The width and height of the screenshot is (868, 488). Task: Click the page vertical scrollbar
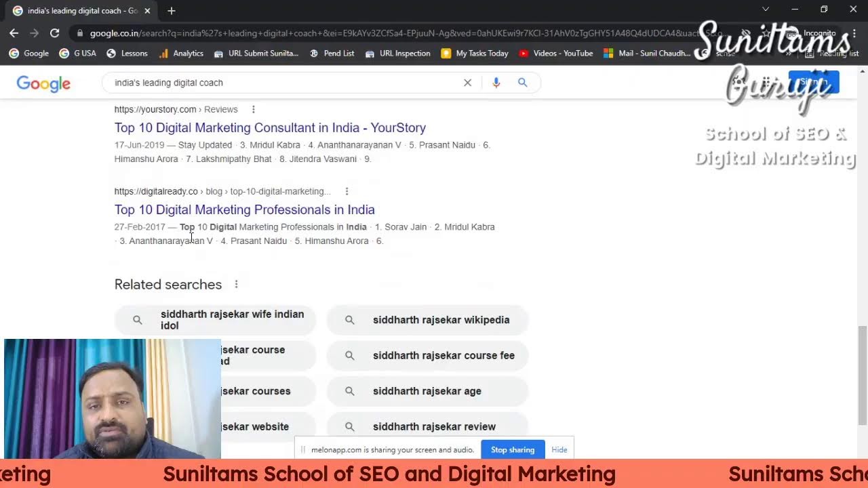pos(863,373)
